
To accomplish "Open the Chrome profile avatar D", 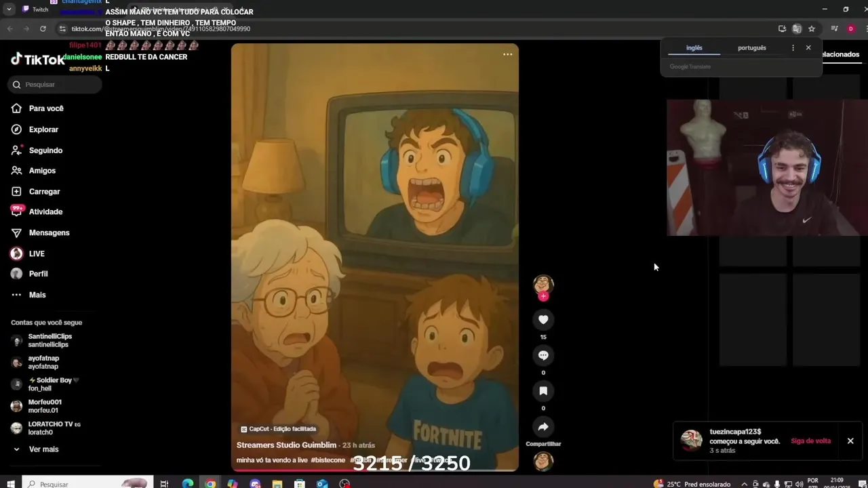I will tap(850, 28).
